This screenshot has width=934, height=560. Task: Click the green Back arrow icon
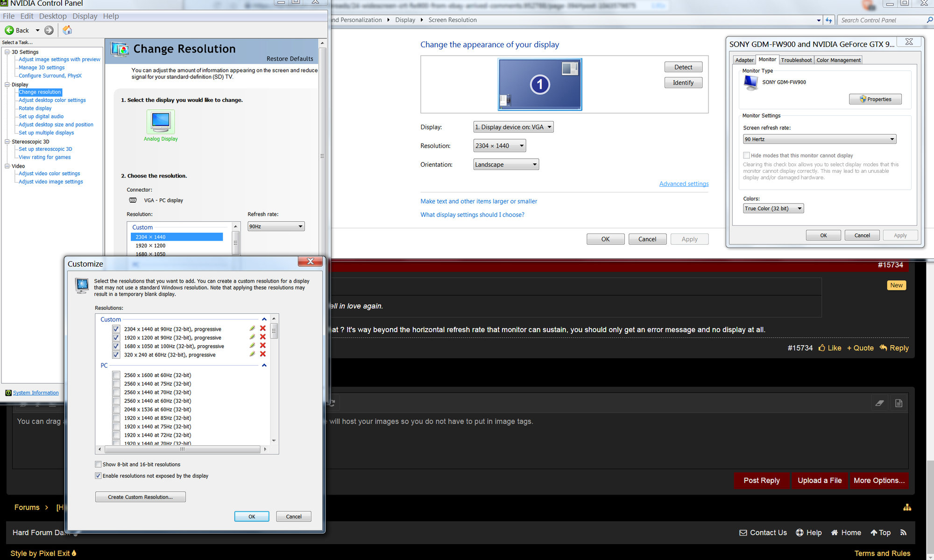tap(9, 30)
